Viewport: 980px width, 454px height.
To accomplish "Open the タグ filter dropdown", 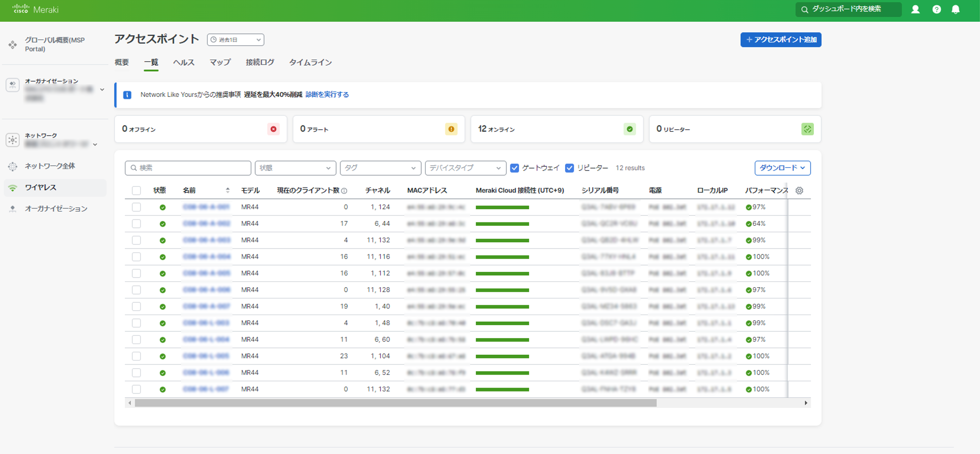I will click(380, 168).
